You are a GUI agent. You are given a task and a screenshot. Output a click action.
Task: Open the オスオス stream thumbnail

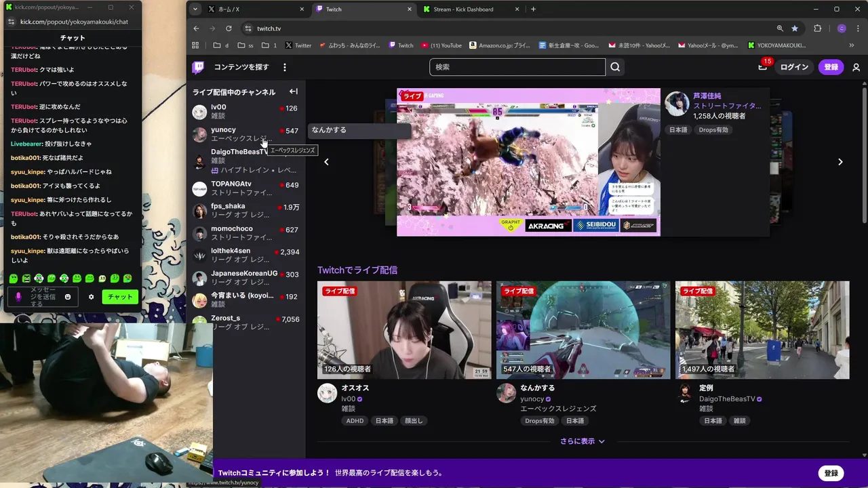tap(404, 330)
